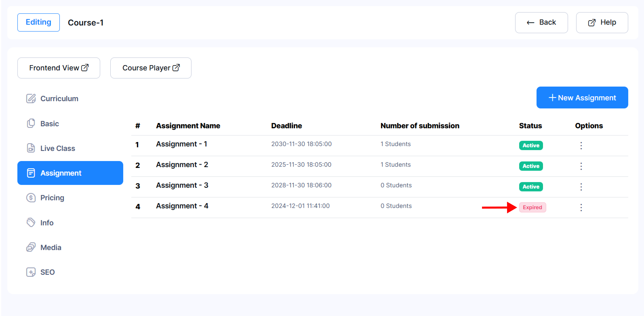Launch the Course Player
This screenshot has height=316, width=644.
(x=150, y=68)
